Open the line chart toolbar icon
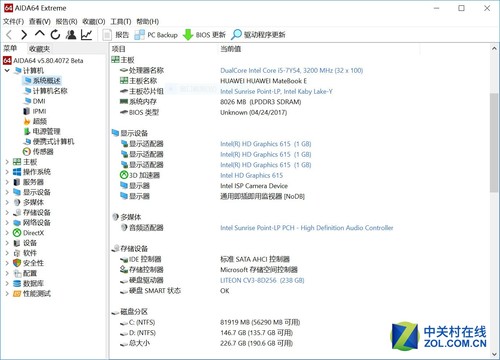The height and width of the screenshot is (360, 500). 86,34
